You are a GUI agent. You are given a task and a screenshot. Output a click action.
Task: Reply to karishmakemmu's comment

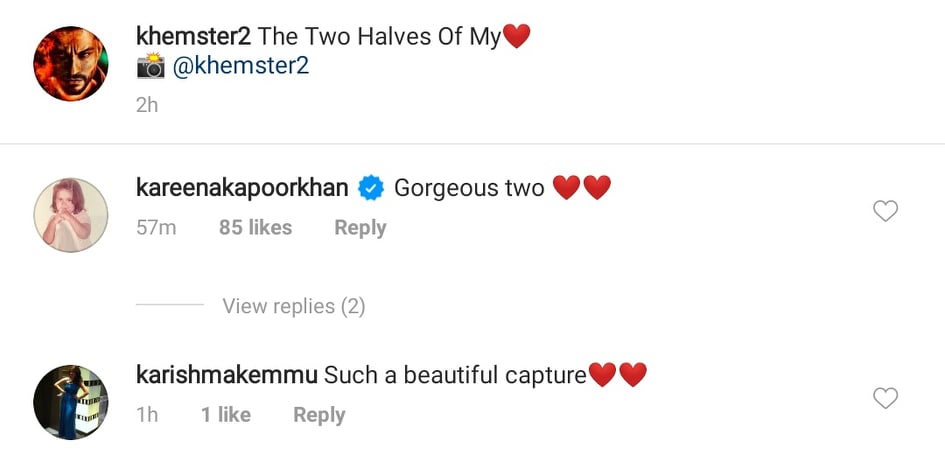[x=319, y=415]
